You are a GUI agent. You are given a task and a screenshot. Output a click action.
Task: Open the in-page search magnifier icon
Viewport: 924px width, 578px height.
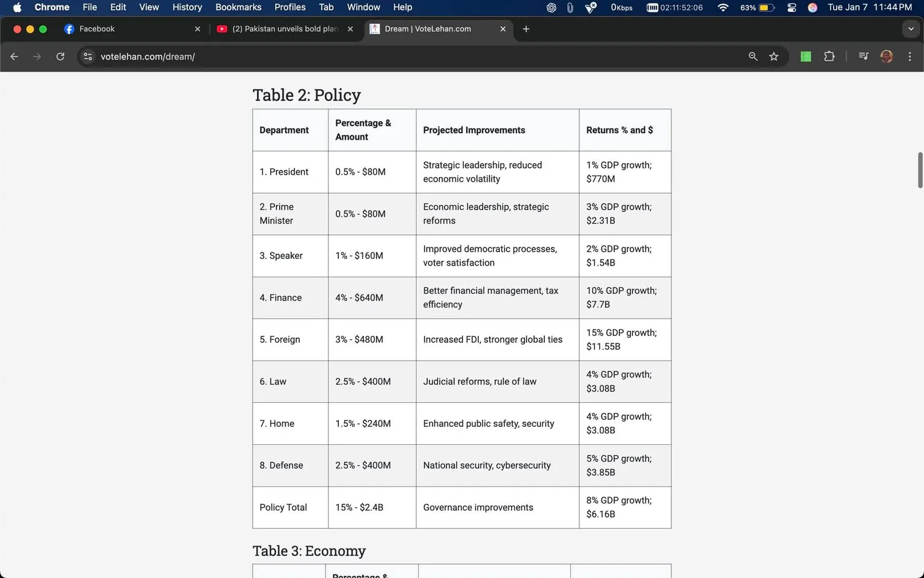point(753,56)
